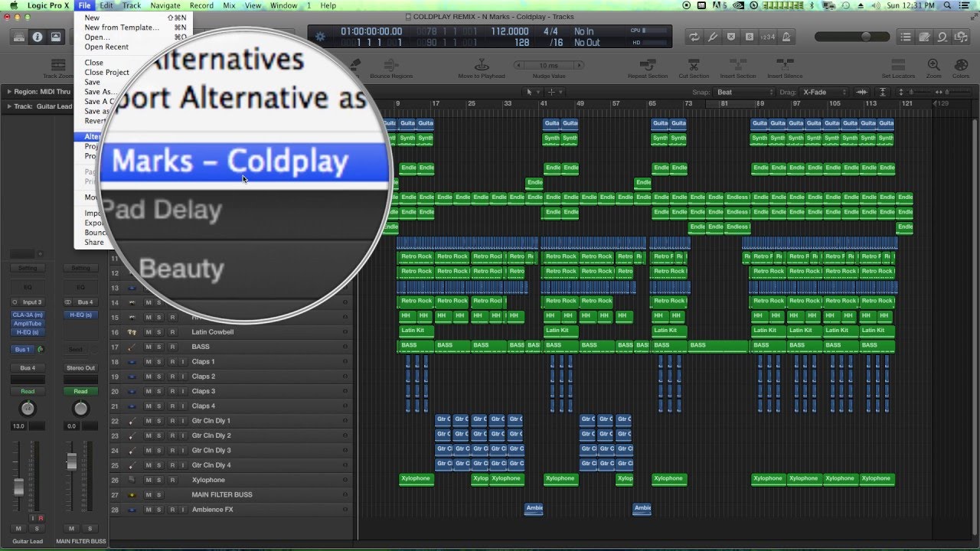Image resolution: width=980 pixels, height=551 pixels.
Task: Select Open Recent in File menu
Action: click(x=106, y=47)
